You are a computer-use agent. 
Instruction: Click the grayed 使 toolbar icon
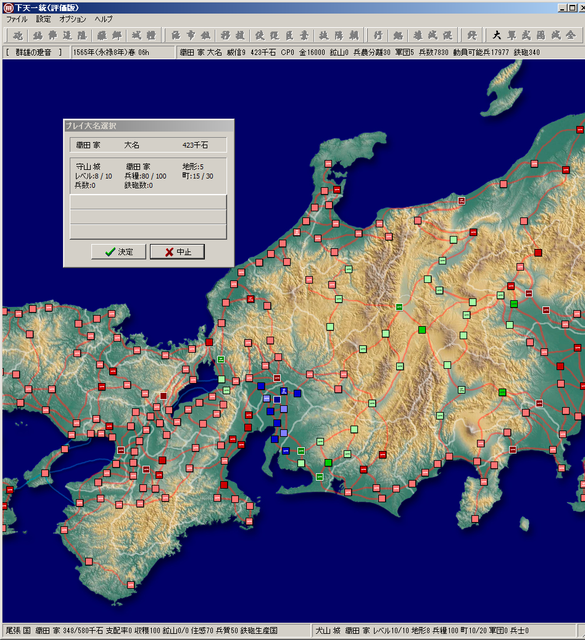click(260, 36)
